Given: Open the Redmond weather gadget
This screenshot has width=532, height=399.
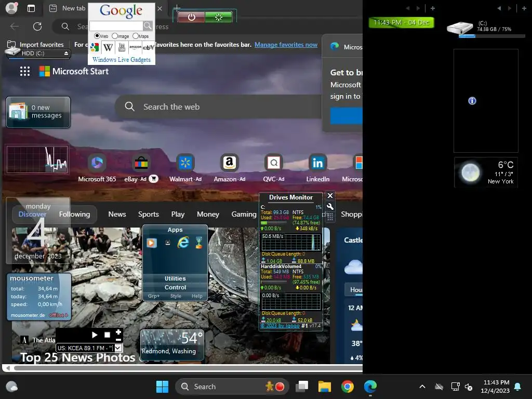Looking at the screenshot, I should 172,344.
